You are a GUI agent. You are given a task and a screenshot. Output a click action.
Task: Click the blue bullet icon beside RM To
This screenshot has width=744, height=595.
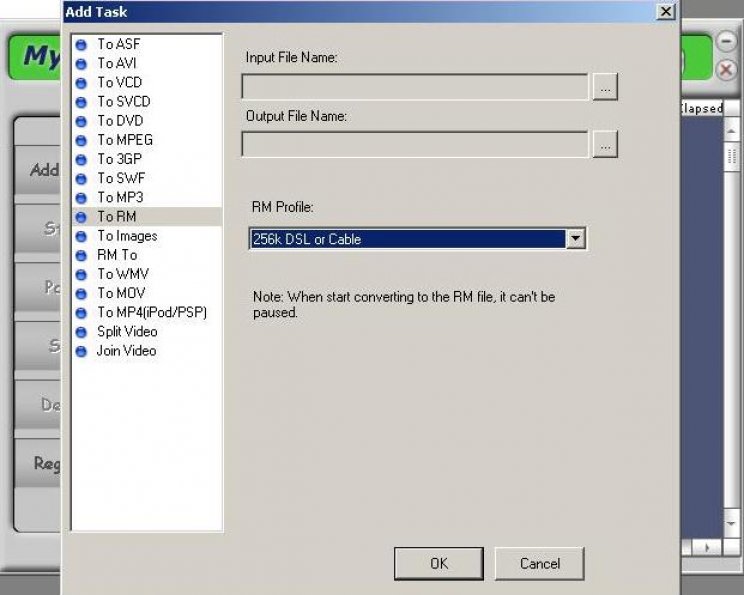[x=81, y=256]
